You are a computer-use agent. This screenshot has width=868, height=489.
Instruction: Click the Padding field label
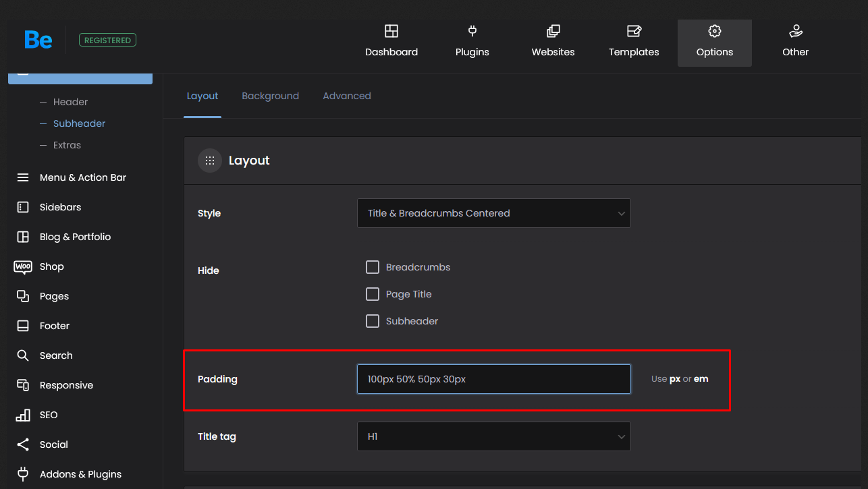(217, 379)
